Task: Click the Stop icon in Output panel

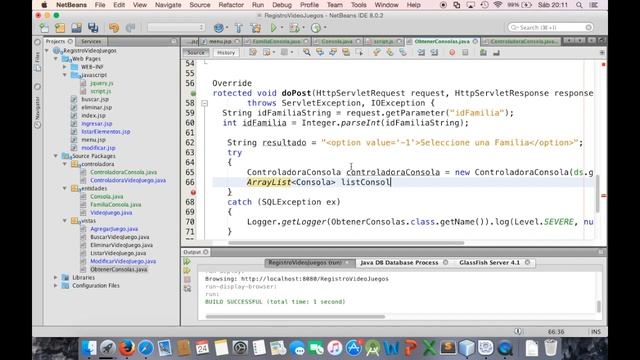Action: (x=187, y=280)
